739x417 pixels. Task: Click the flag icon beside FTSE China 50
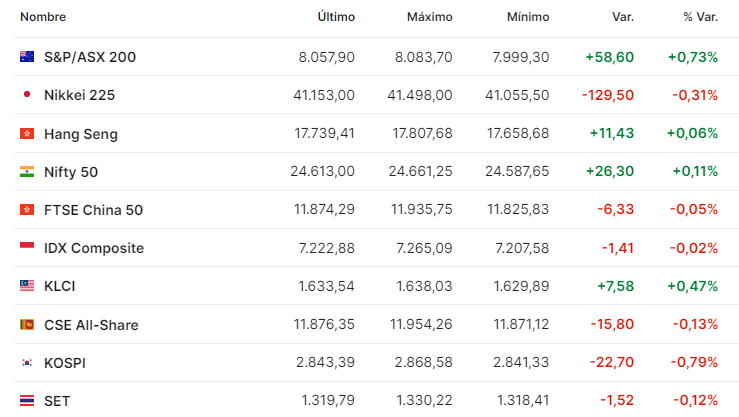pyautogui.click(x=27, y=210)
